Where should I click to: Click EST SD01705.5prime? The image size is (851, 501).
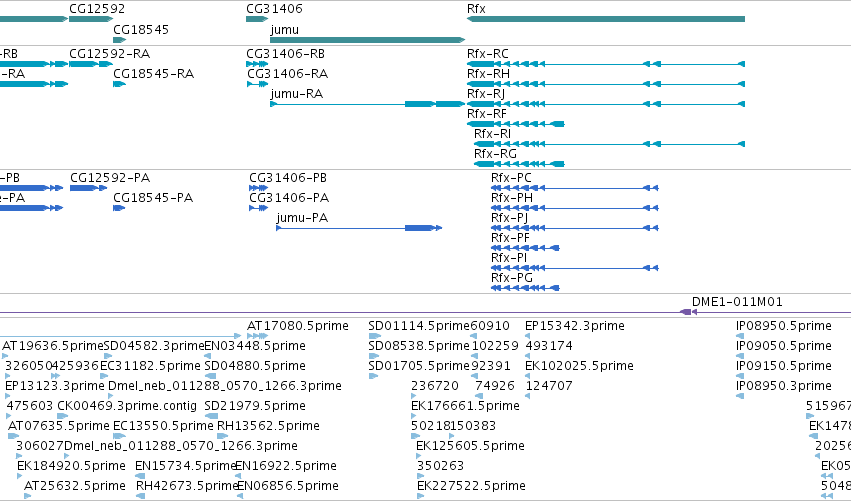click(x=418, y=366)
